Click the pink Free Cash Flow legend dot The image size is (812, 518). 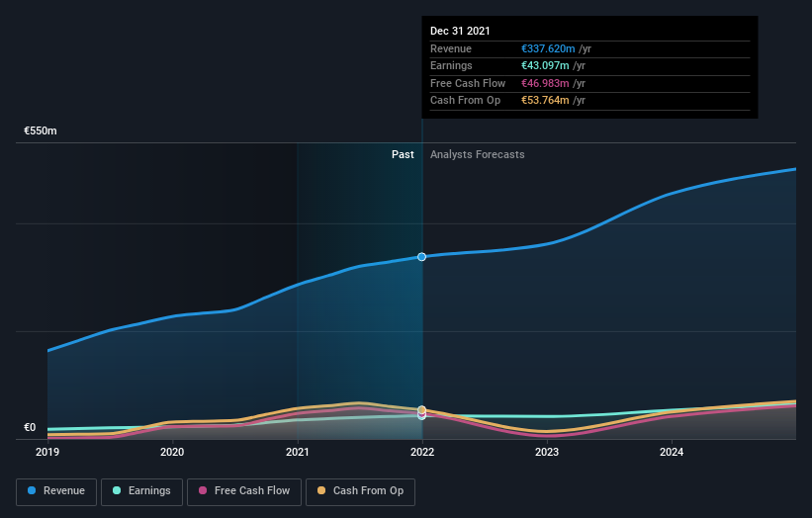coord(203,490)
